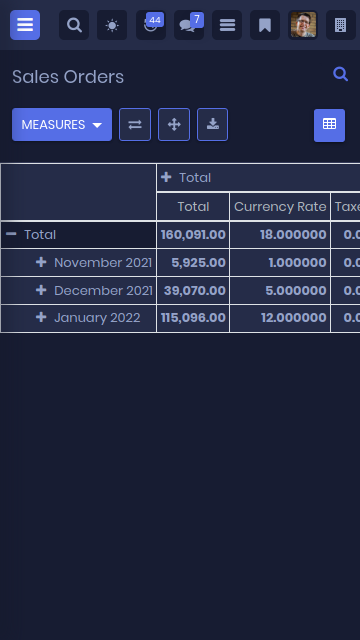Screen dimensions: 360x640
Task: Click the top bar search icon
Action: (x=74, y=25)
